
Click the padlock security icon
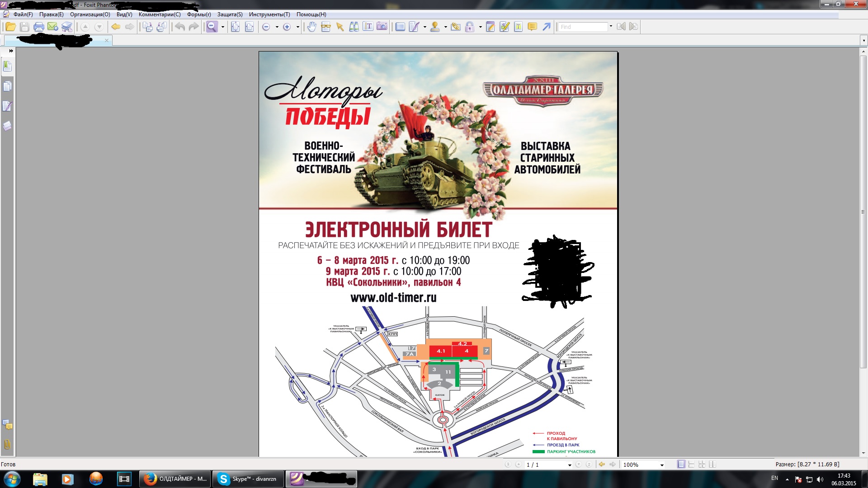click(x=470, y=27)
